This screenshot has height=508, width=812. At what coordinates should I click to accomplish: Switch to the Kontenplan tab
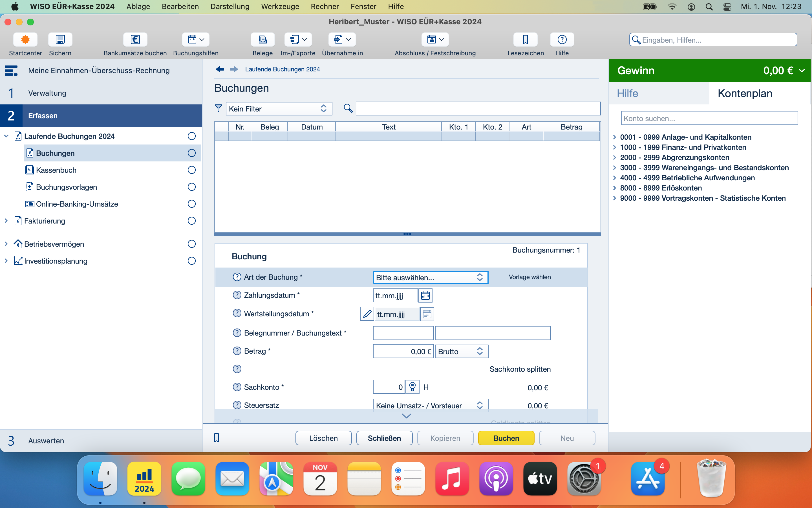click(760, 93)
